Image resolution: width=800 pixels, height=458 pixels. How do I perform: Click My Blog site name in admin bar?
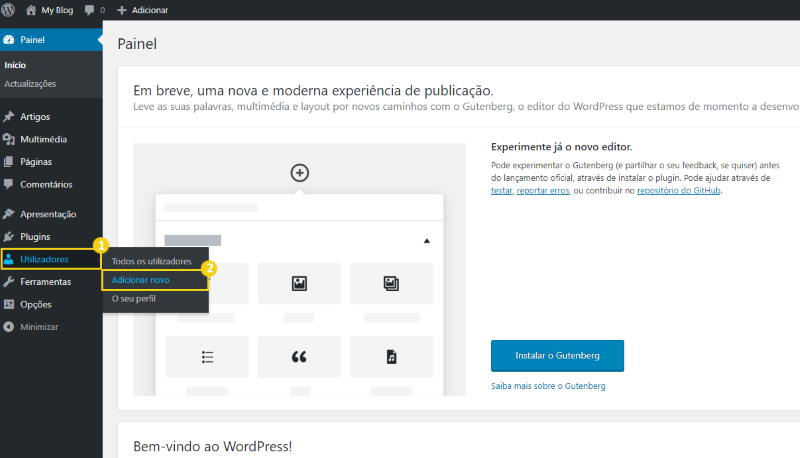(57, 10)
